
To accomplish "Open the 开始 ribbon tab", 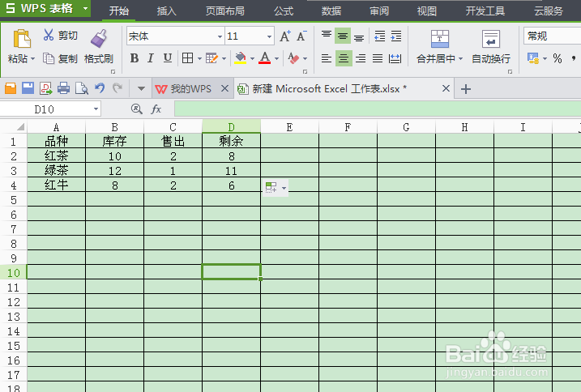I will [119, 11].
